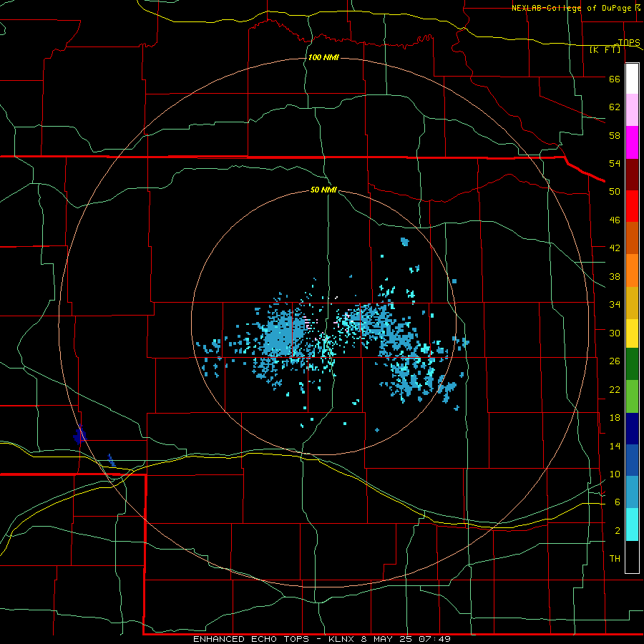Click the 2 legend scale value
The width and height of the screenshot is (644, 644).
618,531
